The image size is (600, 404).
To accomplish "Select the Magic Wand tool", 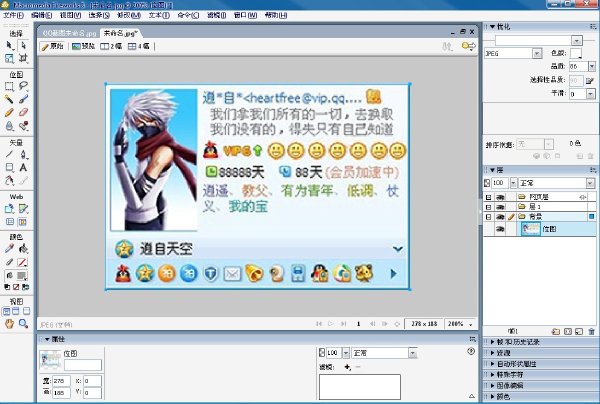I will (x=10, y=99).
